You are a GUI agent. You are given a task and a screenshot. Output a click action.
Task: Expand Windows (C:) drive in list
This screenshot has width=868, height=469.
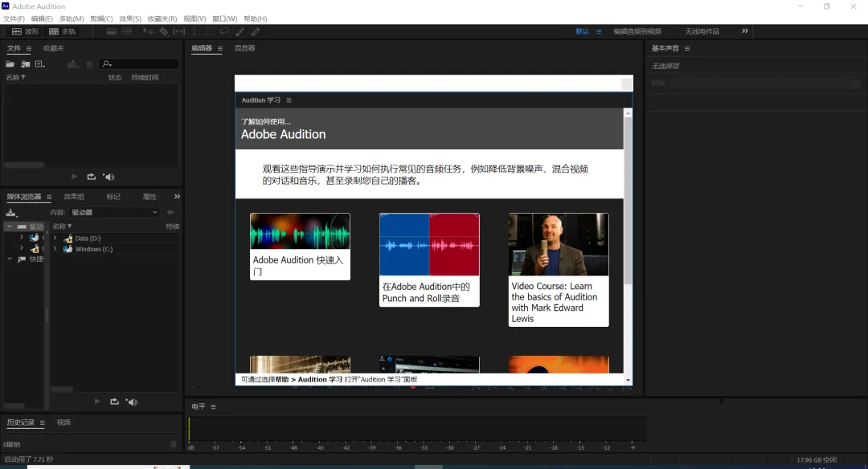(x=55, y=249)
